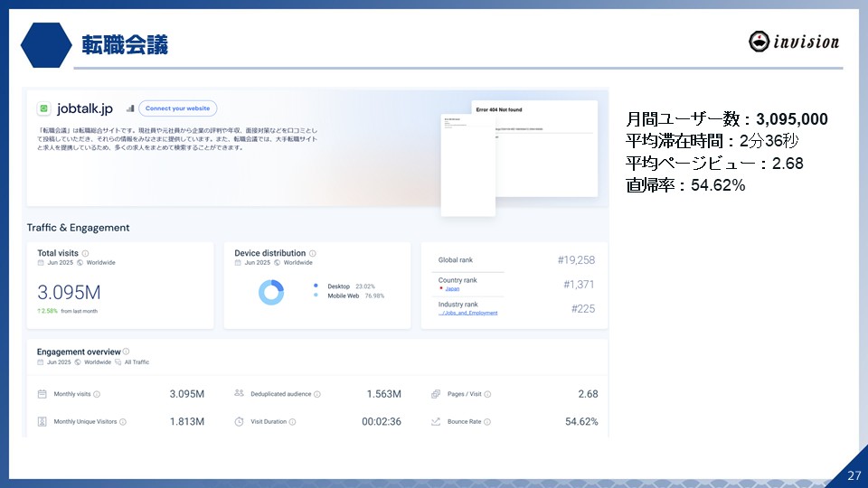Screen dimensions: 868x488
Task: Click the 3.095M total visits value
Action: pos(69,292)
